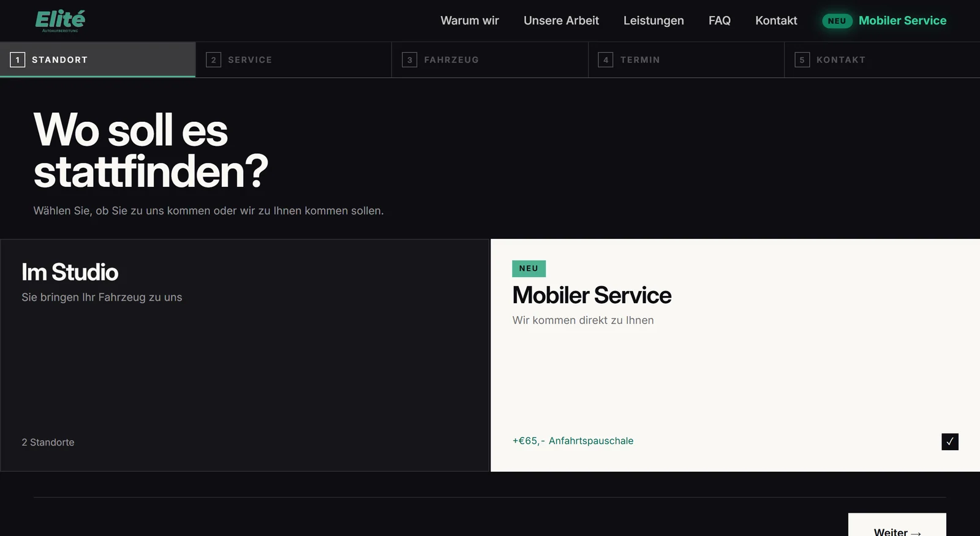
Task: Open Mobiler Service in the top navigation
Action: coord(902,21)
